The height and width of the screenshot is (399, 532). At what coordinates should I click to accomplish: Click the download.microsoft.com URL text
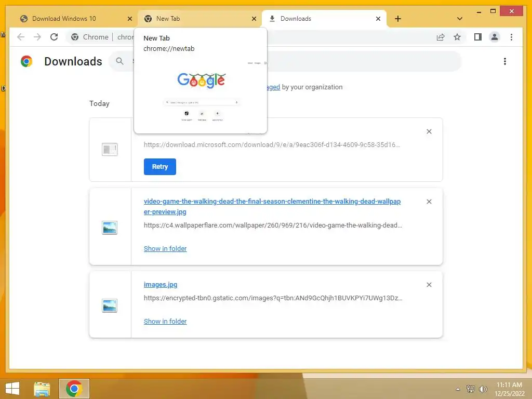point(272,145)
